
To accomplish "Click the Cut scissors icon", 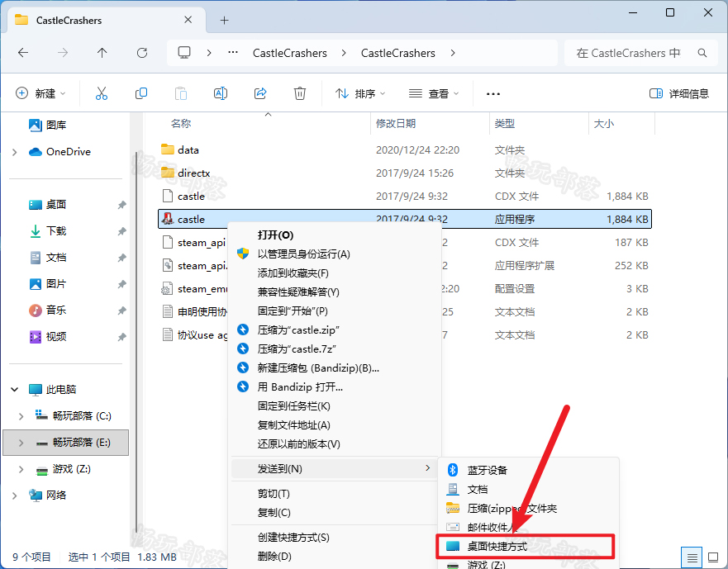I will (x=101, y=94).
